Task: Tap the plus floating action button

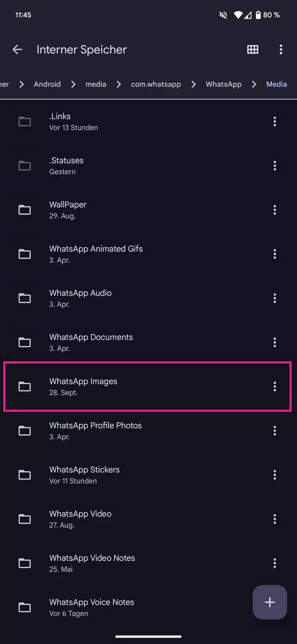Action: pos(270,602)
